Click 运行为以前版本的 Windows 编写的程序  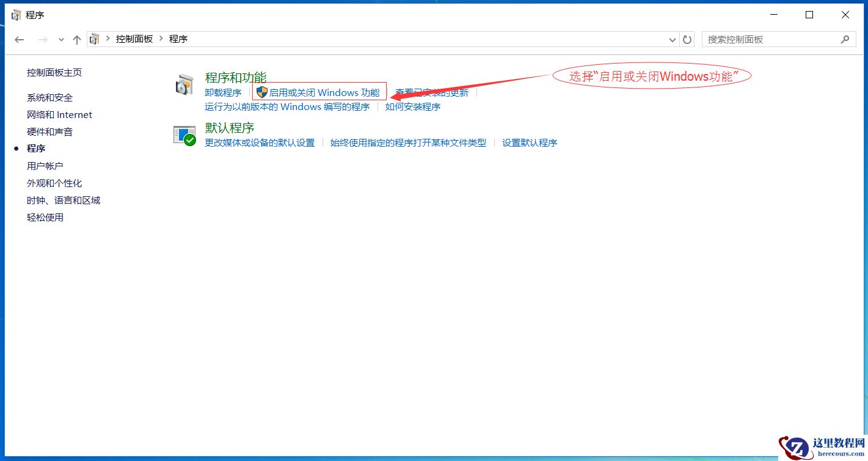coord(287,107)
